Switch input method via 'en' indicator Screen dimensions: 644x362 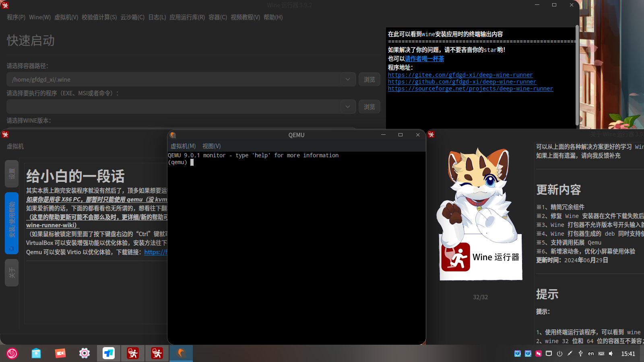point(591,354)
